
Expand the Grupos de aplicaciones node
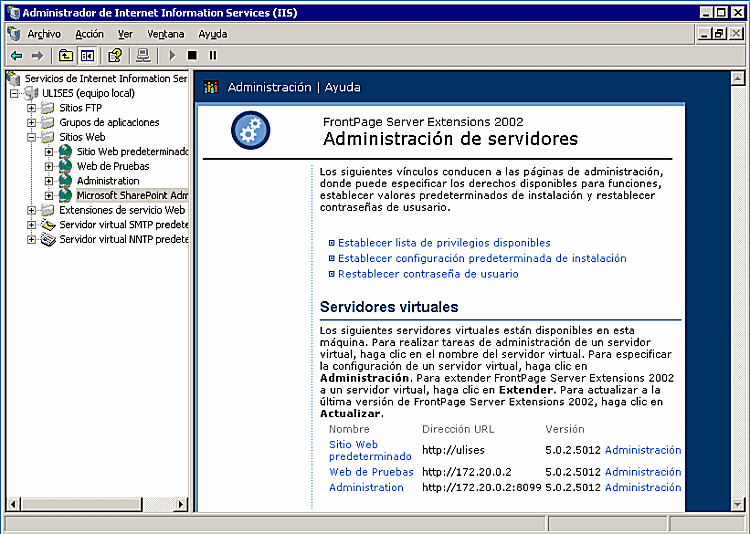click(x=32, y=122)
